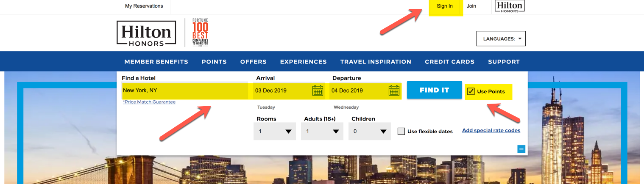The width and height of the screenshot is (644, 184).
Task: Toggle the Use Points checkbox
Action: (471, 91)
